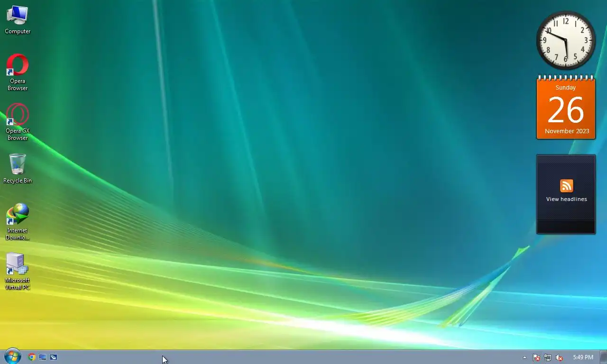Show hidden tray icons arrow

tap(524, 357)
